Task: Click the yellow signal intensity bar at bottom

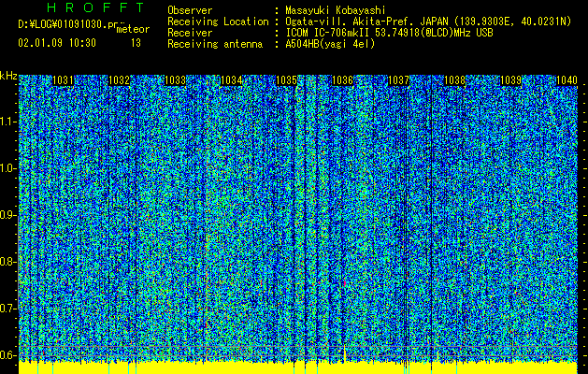Action: coord(298,368)
